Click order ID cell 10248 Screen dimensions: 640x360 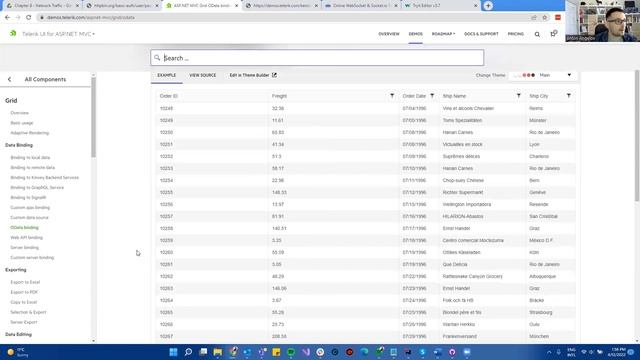166,109
